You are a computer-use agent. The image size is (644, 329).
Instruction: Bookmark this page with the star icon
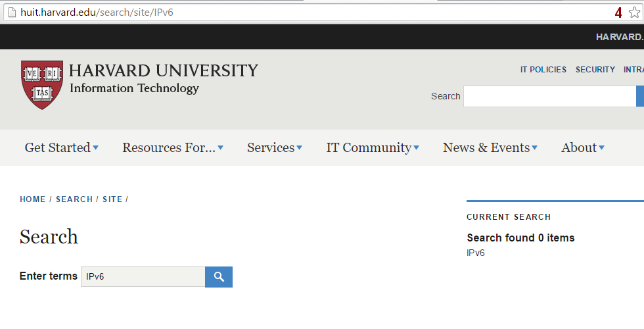click(634, 13)
